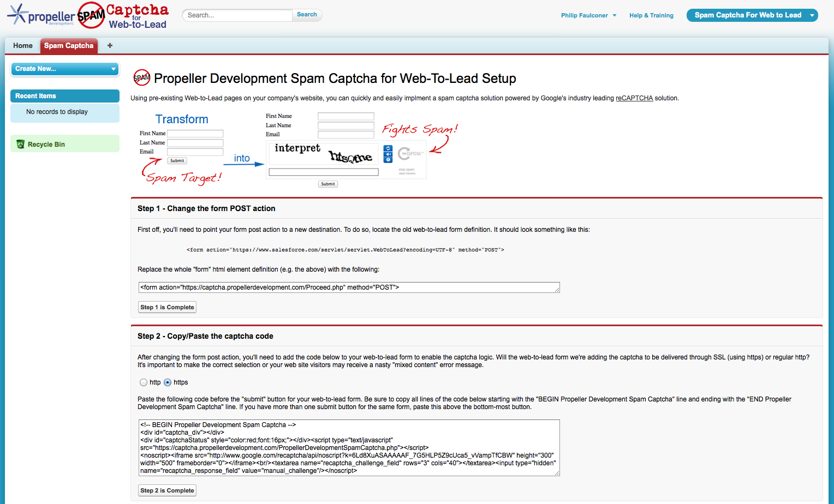Viewport: 834px width, 504px height.
Task: Click the Spam Captcha for Web-to-Lead logo
Action: (123, 16)
